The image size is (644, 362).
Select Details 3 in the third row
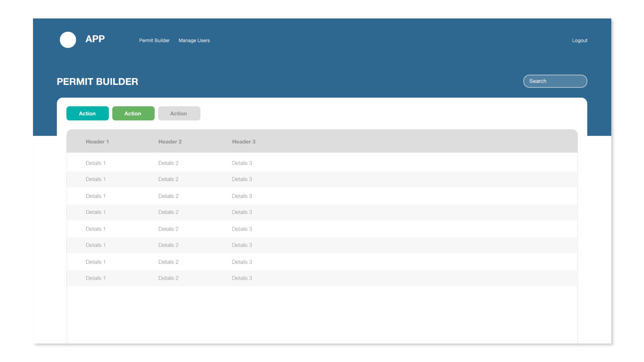point(242,196)
